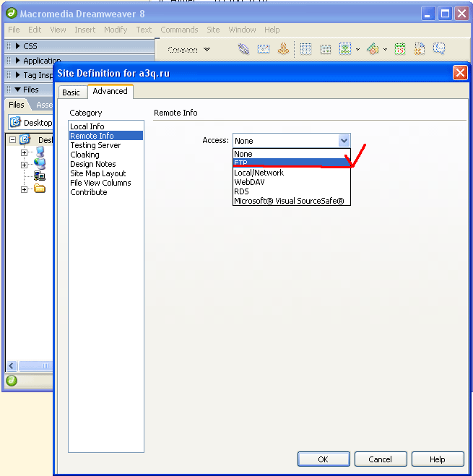Click the Files panel scrollbar left arrow
The width and height of the screenshot is (473, 476).
[x=12, y=365]
